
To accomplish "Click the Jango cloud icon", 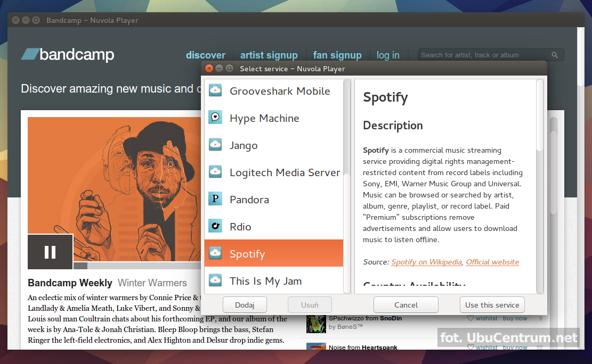I will pyautogui.click(x=215, y=145).
